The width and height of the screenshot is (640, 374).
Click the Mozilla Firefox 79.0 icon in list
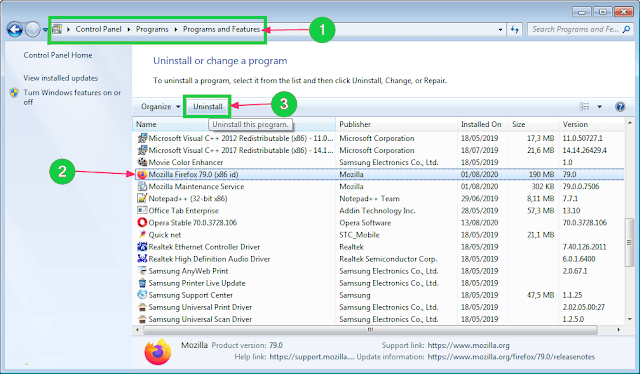[142, 174]
